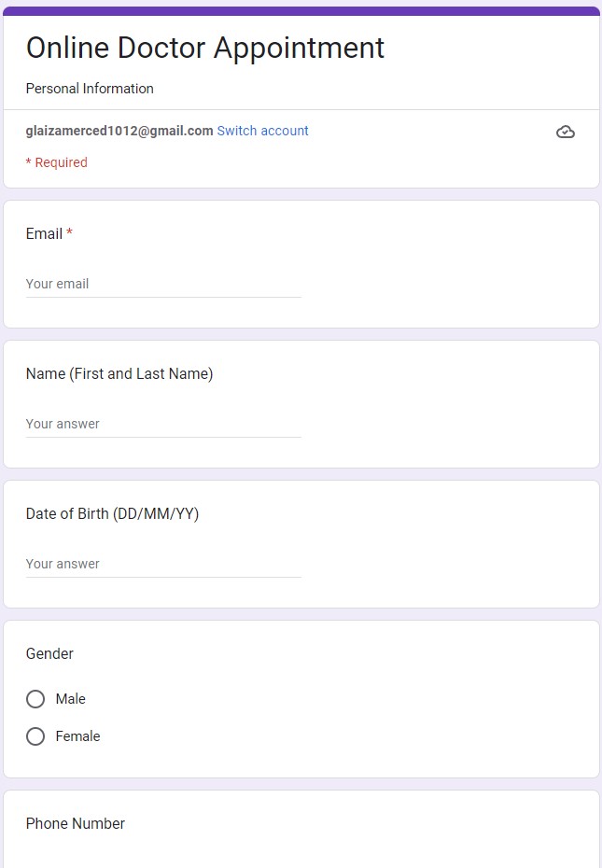Click the Phone Number question label
The width and height of the screenshot is (602, 868).
coord(76,823)
